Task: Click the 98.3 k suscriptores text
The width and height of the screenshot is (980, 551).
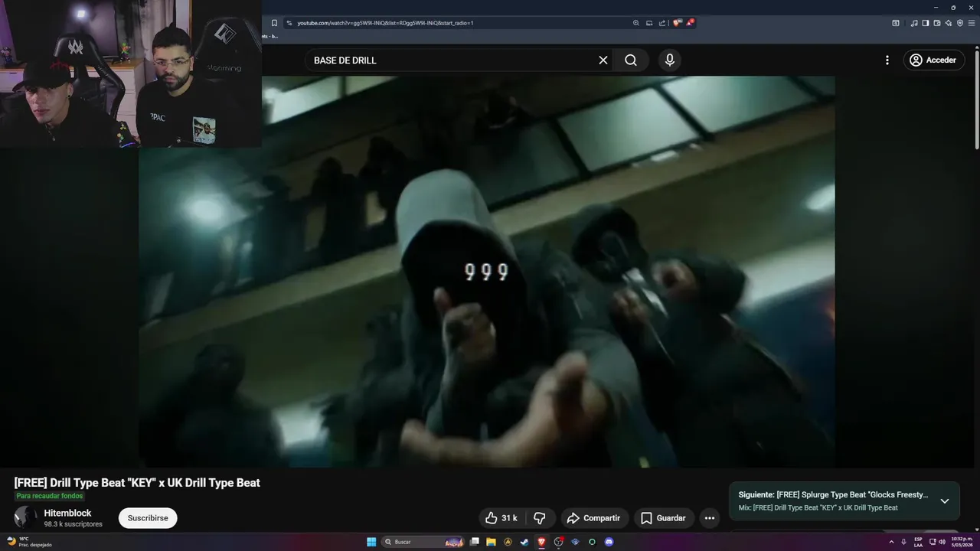Action: (73, 524)
